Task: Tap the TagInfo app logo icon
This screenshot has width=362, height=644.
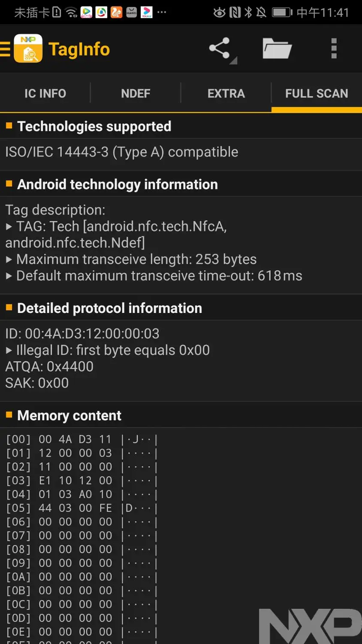Action: (x=28, y=49)
